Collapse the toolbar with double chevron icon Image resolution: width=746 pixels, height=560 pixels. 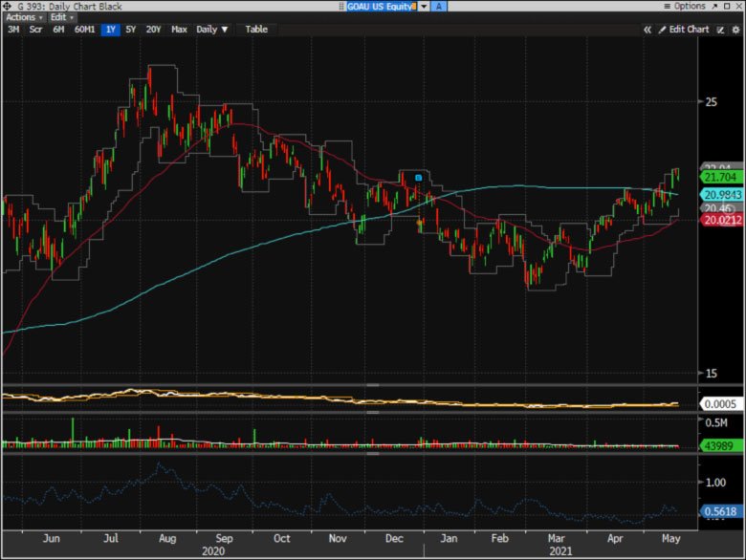tap(647, 30)
